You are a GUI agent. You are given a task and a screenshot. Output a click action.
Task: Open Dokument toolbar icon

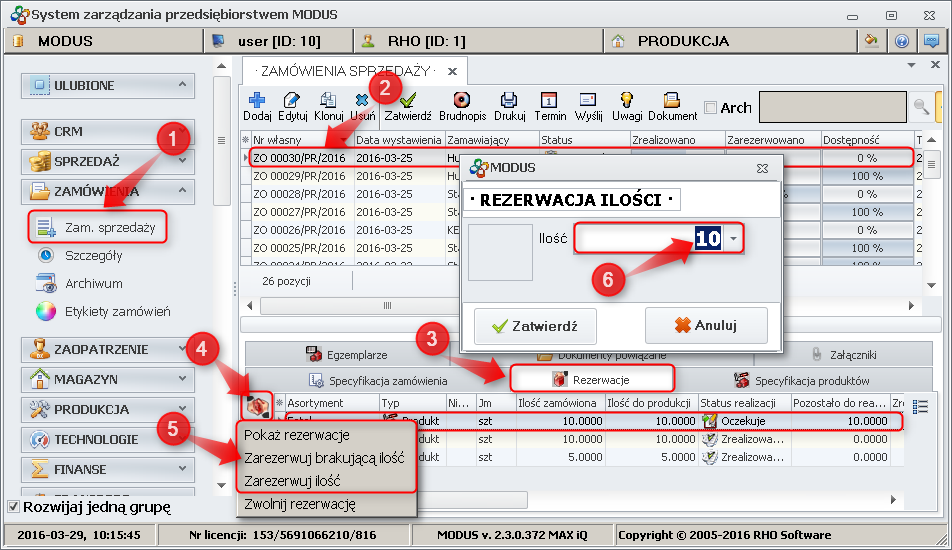point(672,100)
